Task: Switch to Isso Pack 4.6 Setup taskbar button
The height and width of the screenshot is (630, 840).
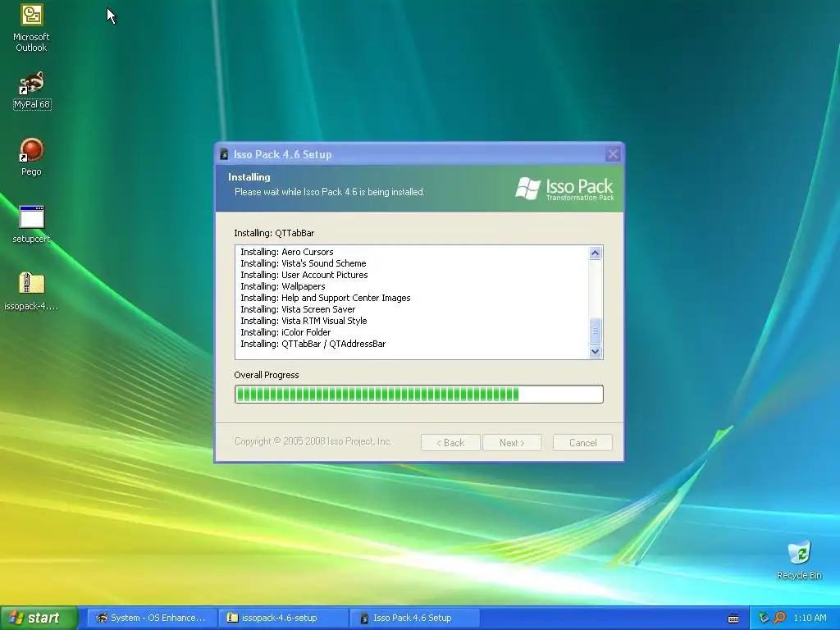Action: (414, 618)
